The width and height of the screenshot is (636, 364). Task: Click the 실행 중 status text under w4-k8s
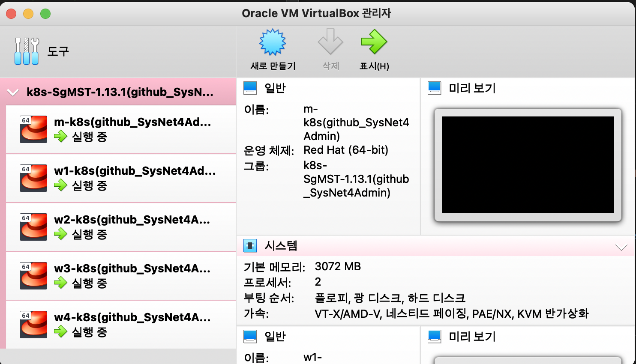[89, 332]
